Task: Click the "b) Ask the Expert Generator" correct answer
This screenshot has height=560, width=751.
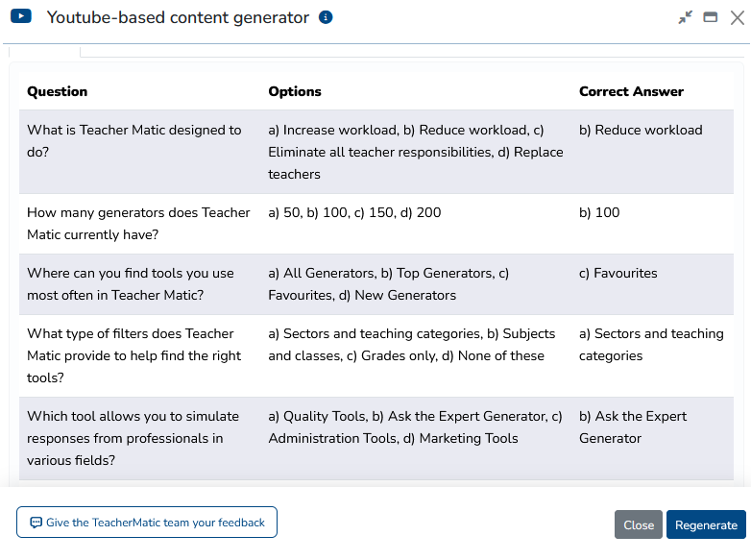Action: click(633, 427)
